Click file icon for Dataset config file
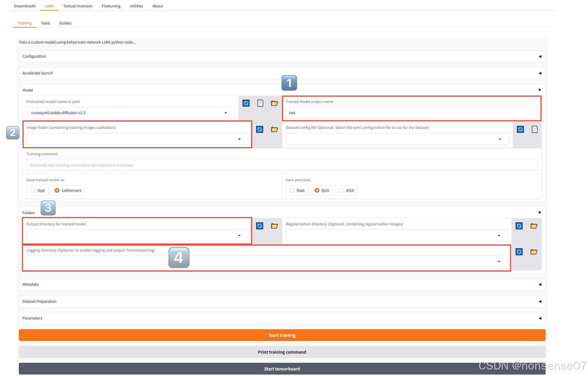588x376 pixels. pos(534,129)
